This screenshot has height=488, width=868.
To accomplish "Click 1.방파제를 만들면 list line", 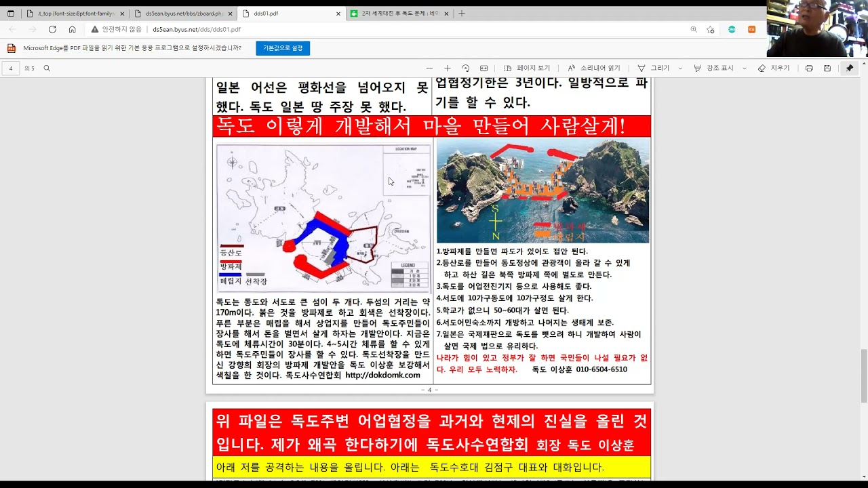I will [512, 251].
